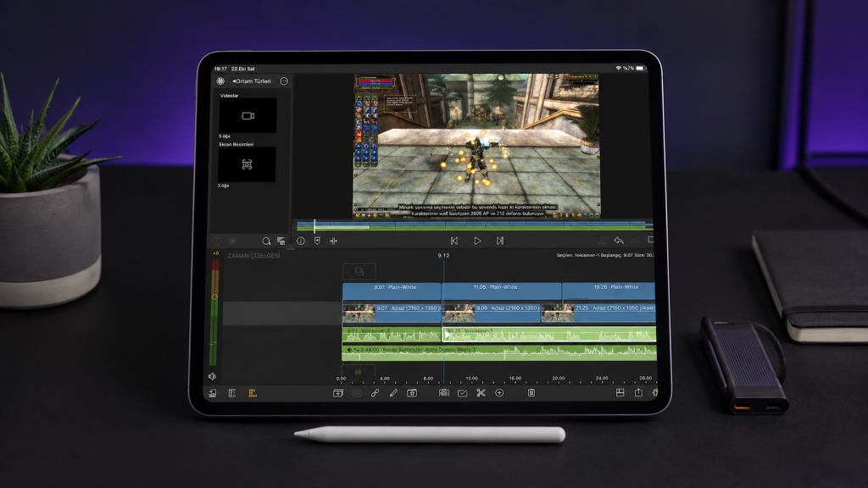Image resolution: width=868 pixels, height=488 pixels.
Task: Delete the selected clip with trash
Action: pyautogui.click(x=531, y=393)
